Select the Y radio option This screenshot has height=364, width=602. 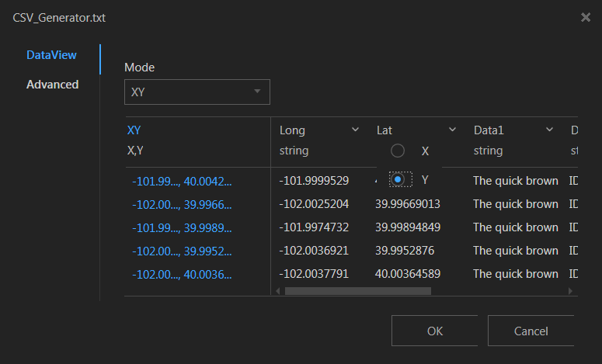pyautogui.click(x=398, y=180)
